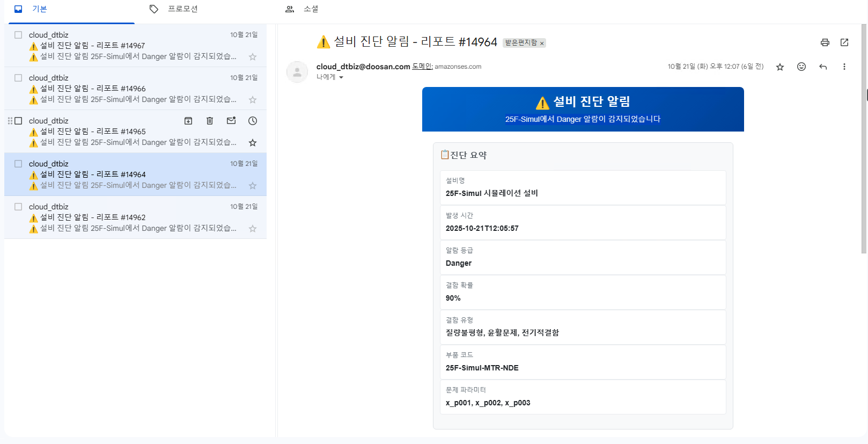Snooze the report #14965 email

pos(253,121)
